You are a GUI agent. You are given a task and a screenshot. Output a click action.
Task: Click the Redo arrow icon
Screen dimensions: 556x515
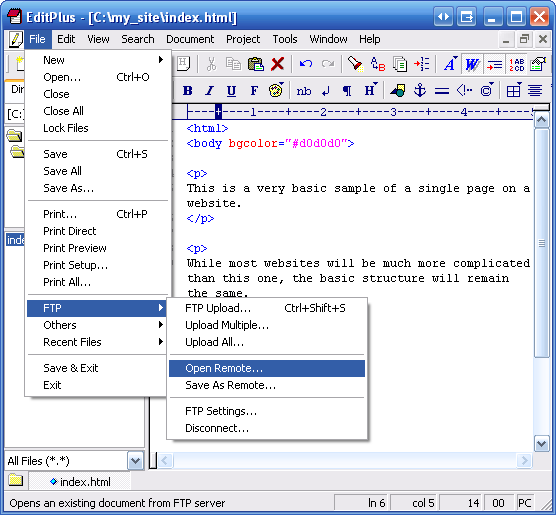pyautogui.click(x=328, y=64)
